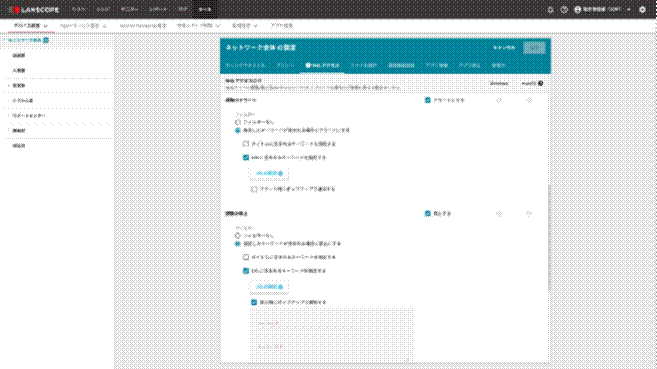Click the save button beside キャンセル
657x369 pixels.
click(534, 48)
